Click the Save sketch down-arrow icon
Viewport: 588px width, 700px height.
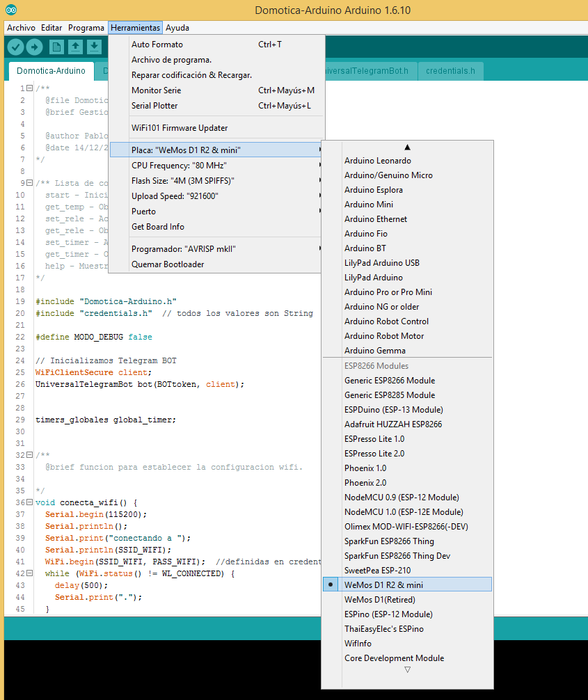click(x=94, y=47)
